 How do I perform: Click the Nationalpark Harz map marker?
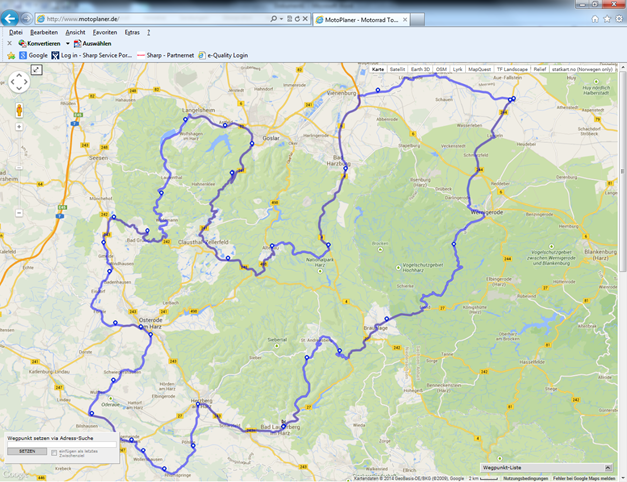(320, 271)
